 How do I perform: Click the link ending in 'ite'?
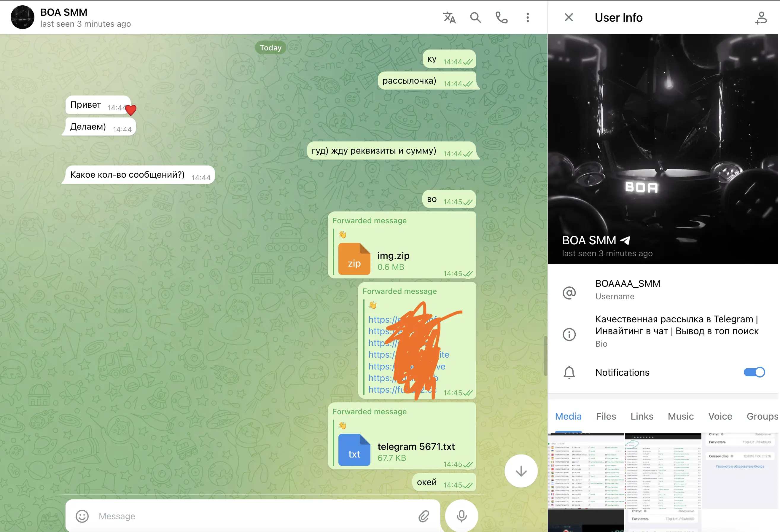tap(408, 354)
